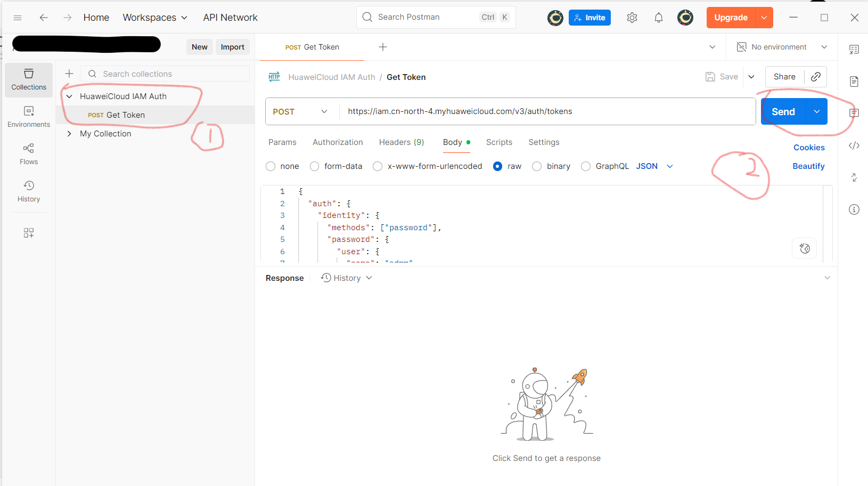
Task: Open the No environment selector
Action: (782, 47)
